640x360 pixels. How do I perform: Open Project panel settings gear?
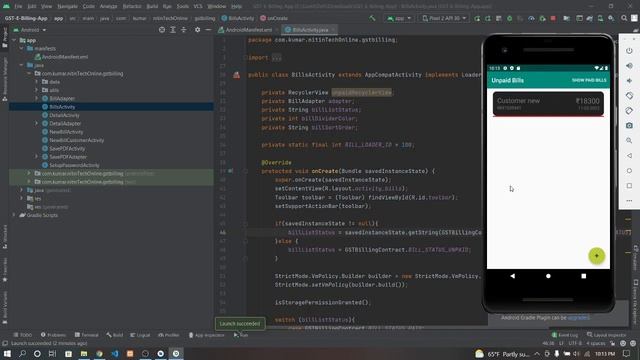[x=198, y=30]
